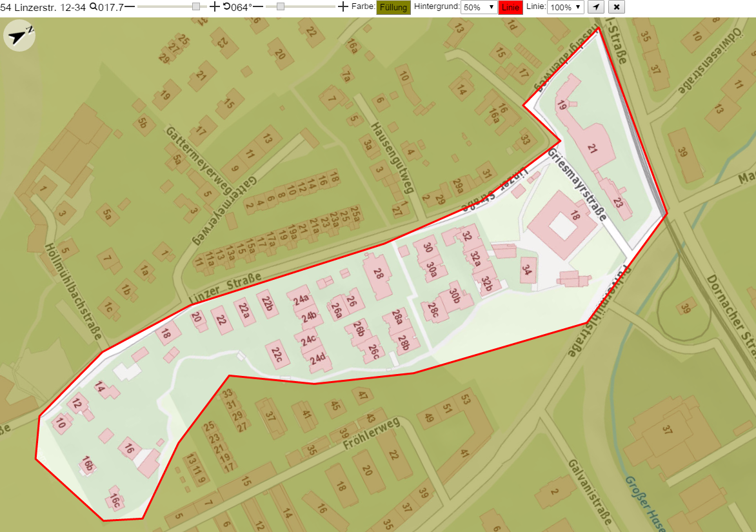Click the rotation plus button
Image resolution: width=756 pixels, height=532 pixels.
coord(343,6)
